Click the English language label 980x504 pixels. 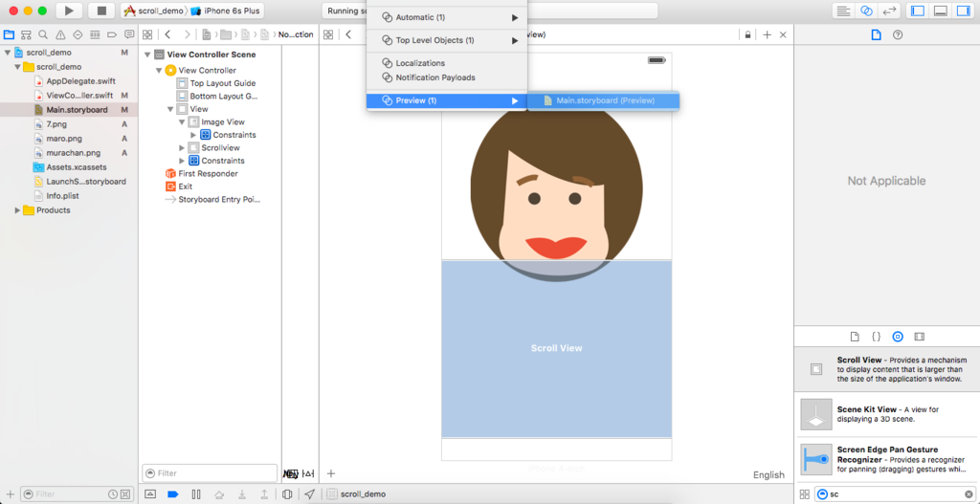768,474
